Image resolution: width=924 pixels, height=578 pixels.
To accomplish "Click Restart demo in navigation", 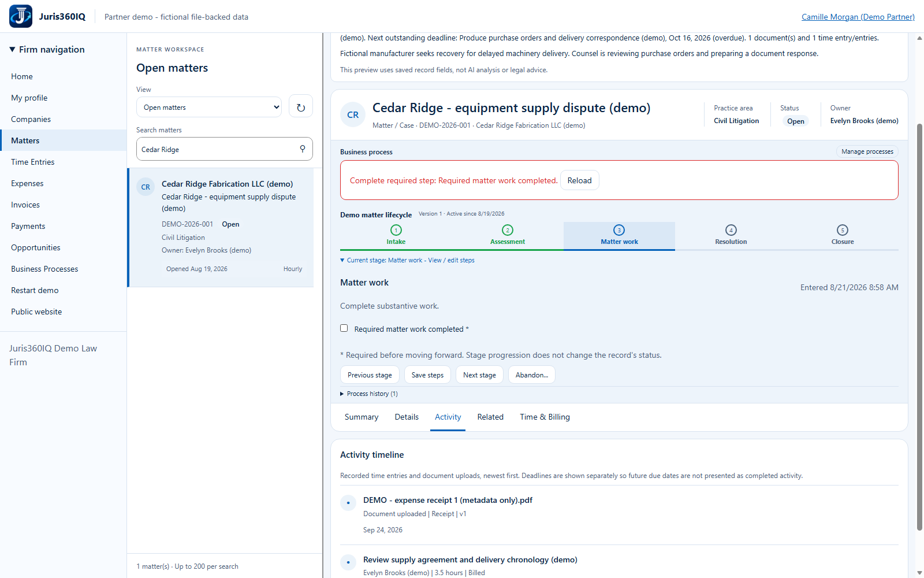I will click(64, 290).
